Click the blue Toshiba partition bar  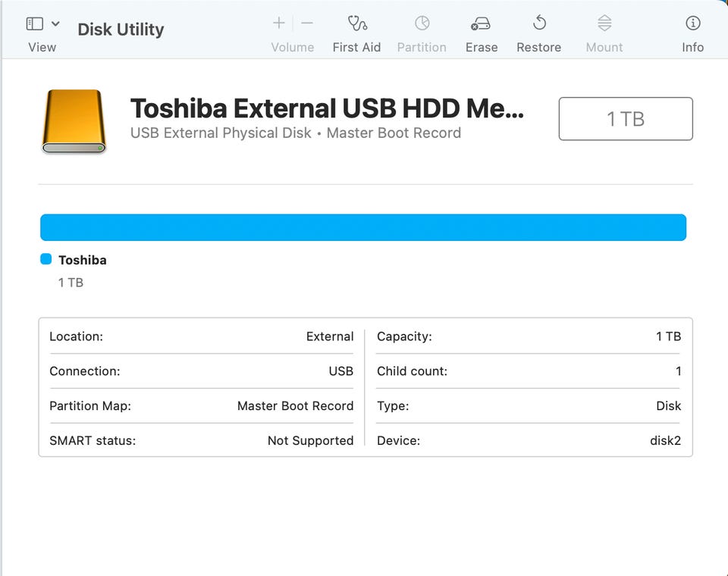362,227
